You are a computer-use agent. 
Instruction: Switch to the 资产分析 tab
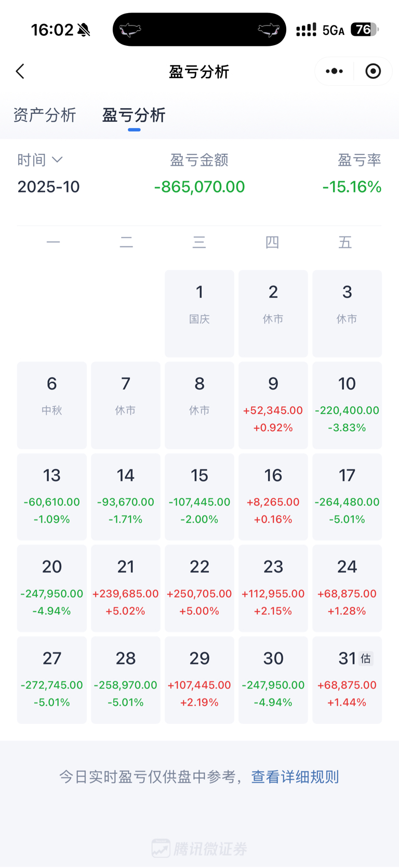tap(45, 115)
